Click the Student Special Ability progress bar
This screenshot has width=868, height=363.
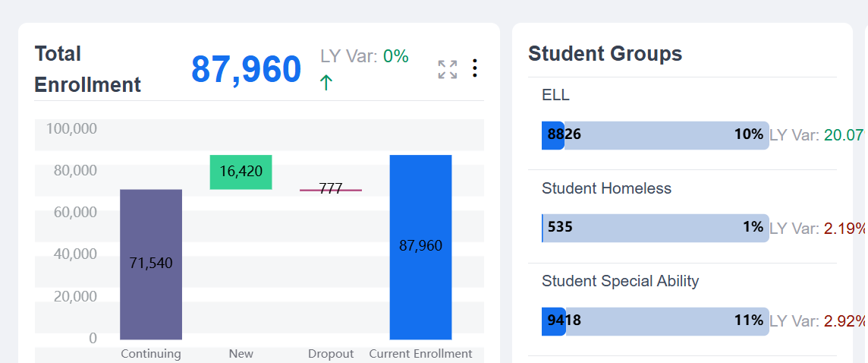click(655, 320)
